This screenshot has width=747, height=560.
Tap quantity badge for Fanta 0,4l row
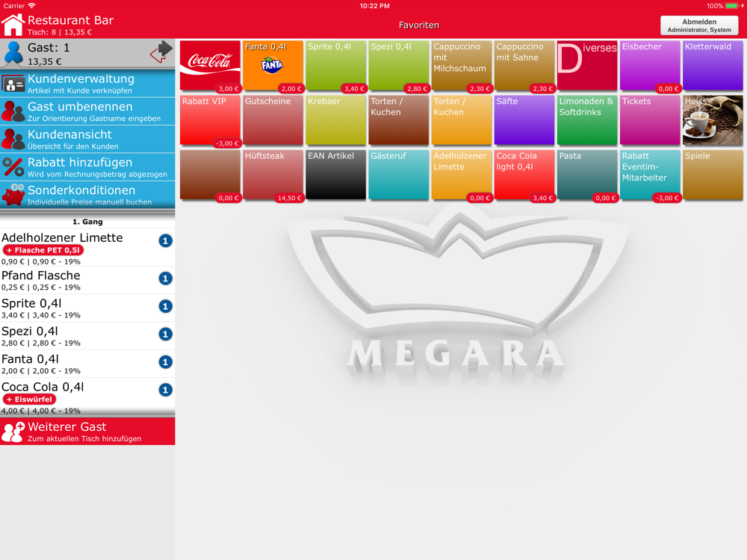coord(165,362)
